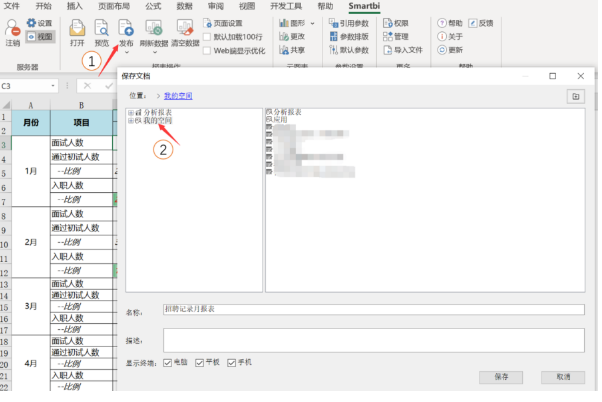The image size is (602, 402).
Task: Expand the 我的空间 tree node
Action: tap(131, 121)
